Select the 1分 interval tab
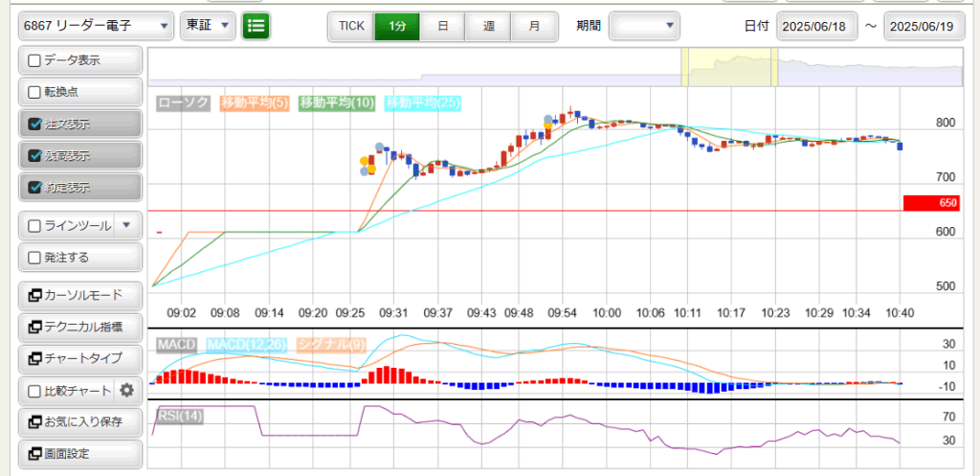Viewport: 980px width, 476px height. 397,26
